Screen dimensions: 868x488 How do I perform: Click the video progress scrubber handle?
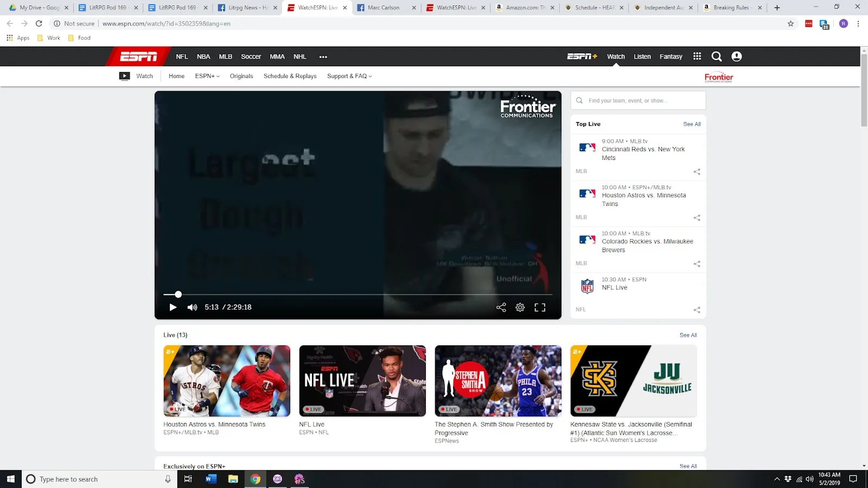pyautogui.click(x=178, y=294)
